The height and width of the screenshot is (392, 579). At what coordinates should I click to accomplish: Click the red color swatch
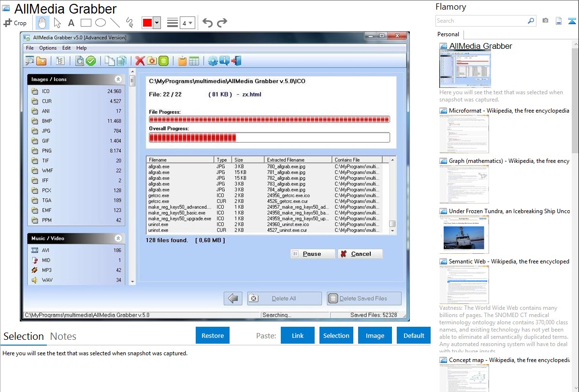pyautogui.click(x=147, y=23)
